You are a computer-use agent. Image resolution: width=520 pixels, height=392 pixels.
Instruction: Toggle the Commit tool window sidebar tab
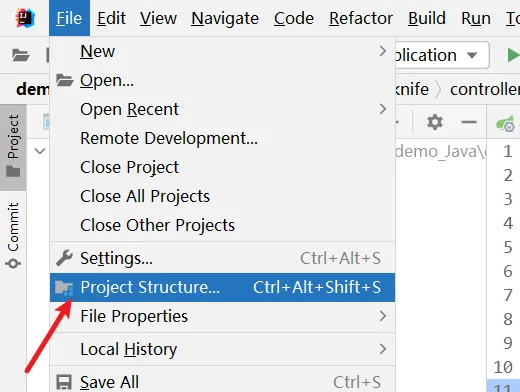click(x=13, y=235)
